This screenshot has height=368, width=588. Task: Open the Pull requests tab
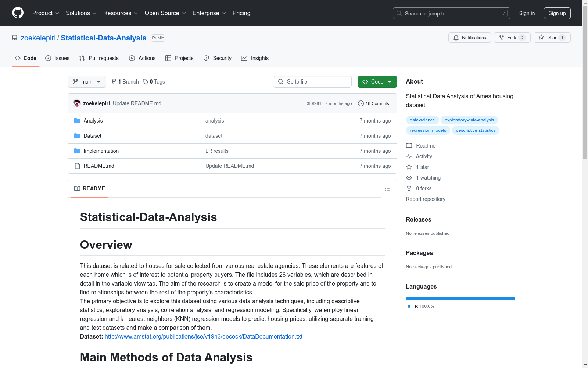click(x=99, y=58)
